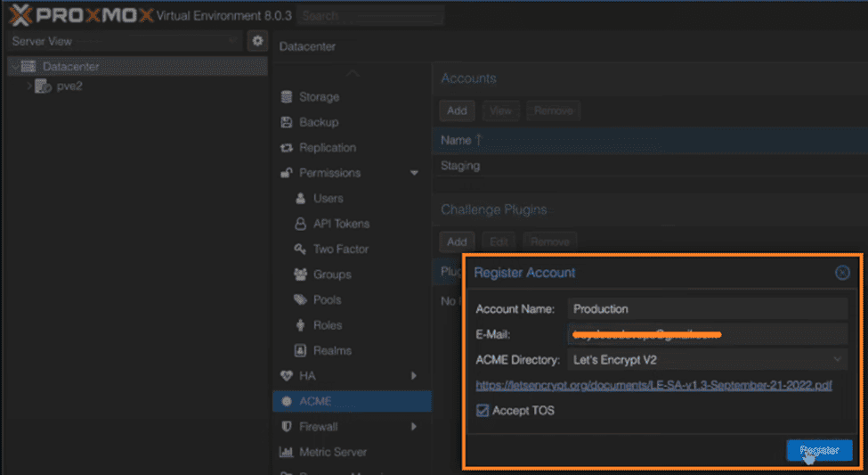Click the Roles figure icon
868x475 pixels.
pos(301,325)
